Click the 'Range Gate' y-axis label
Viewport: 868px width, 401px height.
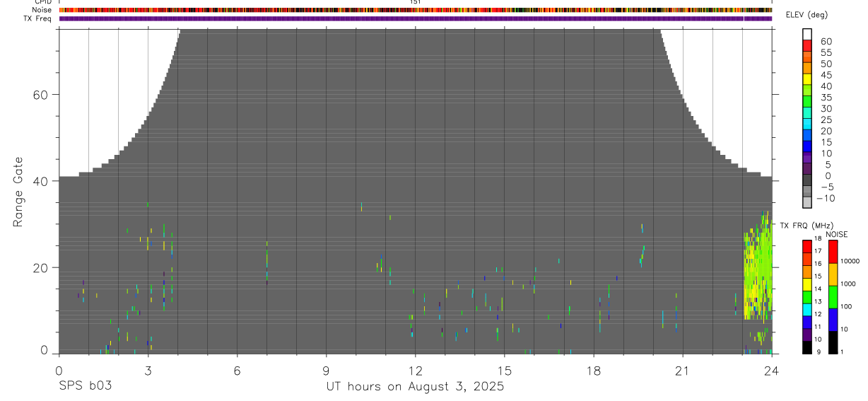(x=18, y=192)
